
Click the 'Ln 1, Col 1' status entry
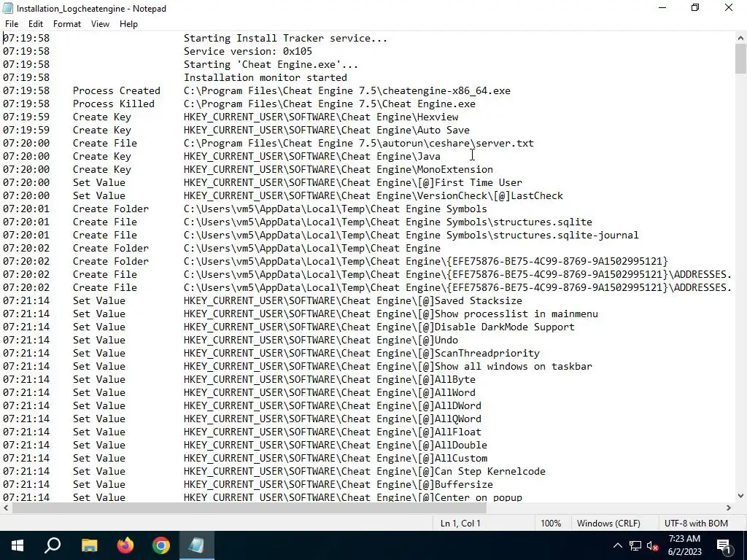[460, 524]
